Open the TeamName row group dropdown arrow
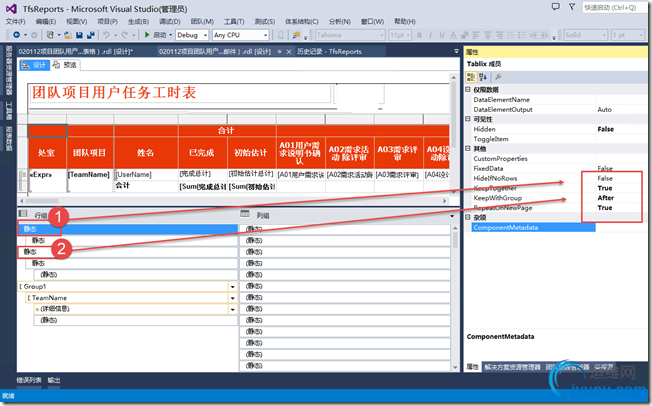Screen dimensions: 652x406 pyautogui.click(x=233, y=298)
